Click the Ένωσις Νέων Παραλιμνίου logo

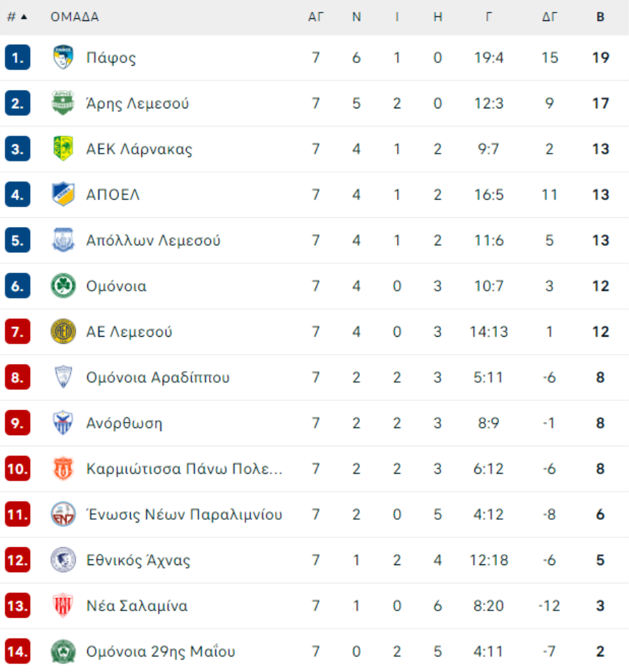(x=63, y=514)
